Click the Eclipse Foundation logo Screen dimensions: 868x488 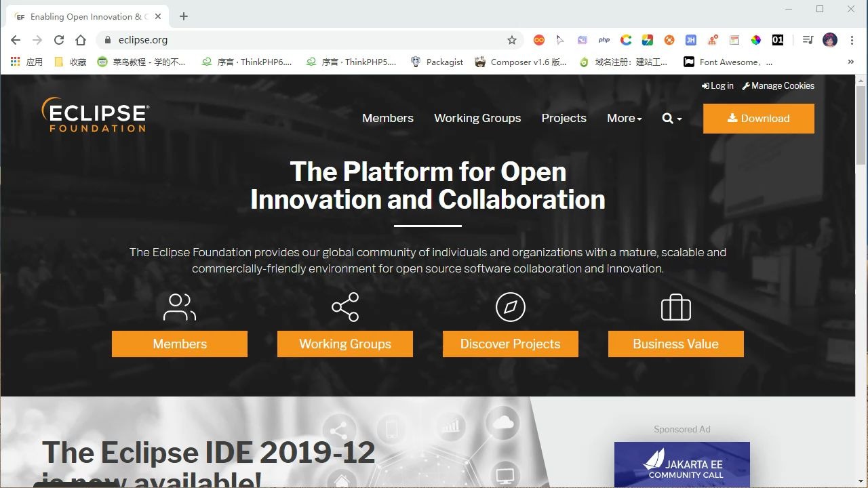(95, 115)
